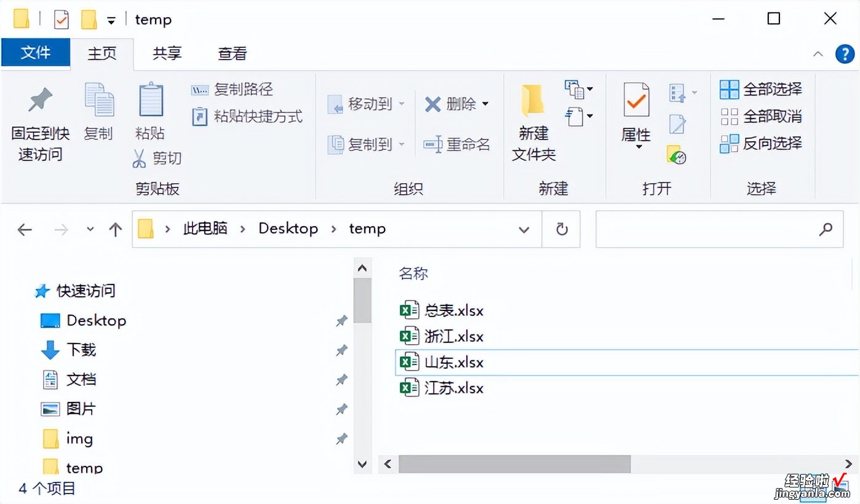The width and height of the screenshot is (860, 504).
Task: Select the file 总表.xlsx
Action: pyautogui.click(x=442, y=310)
